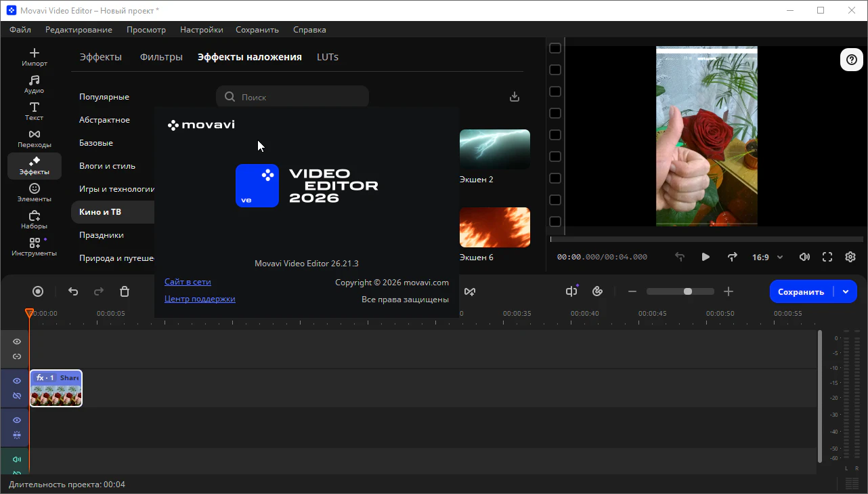Open the Файл menu

tap(20, 30)
